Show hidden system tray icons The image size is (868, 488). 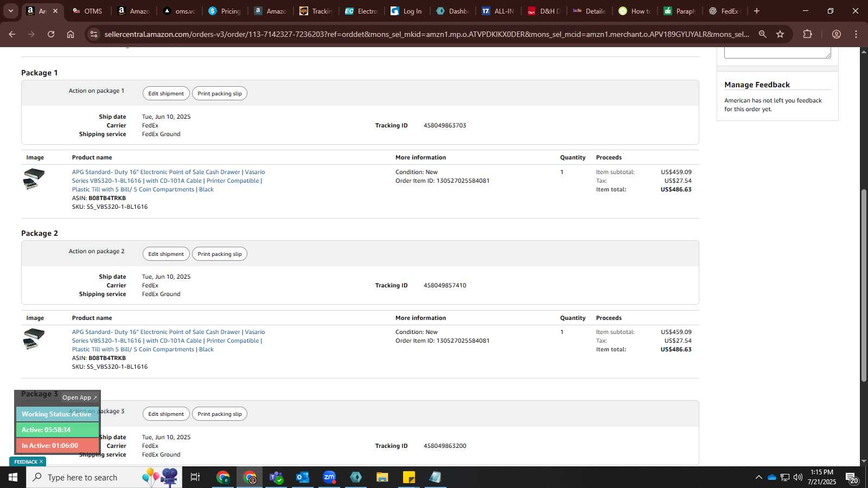(x=758, y=477)
